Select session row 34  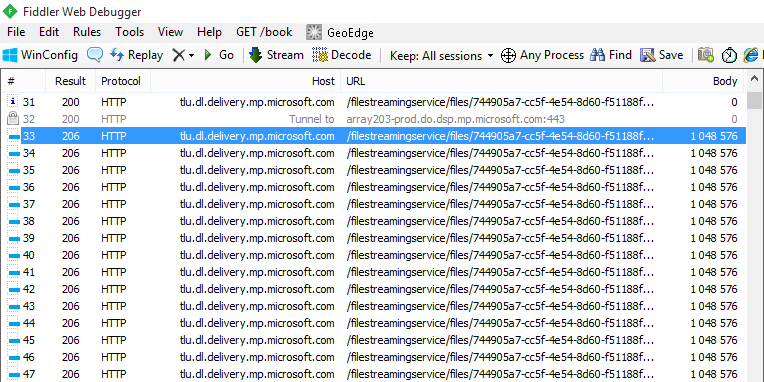[373, 153]
